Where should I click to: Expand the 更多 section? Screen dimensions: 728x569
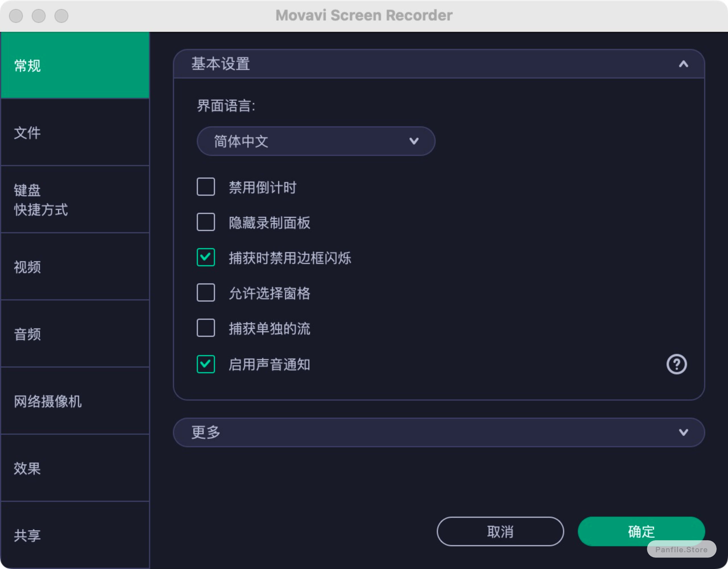point(439,432)
